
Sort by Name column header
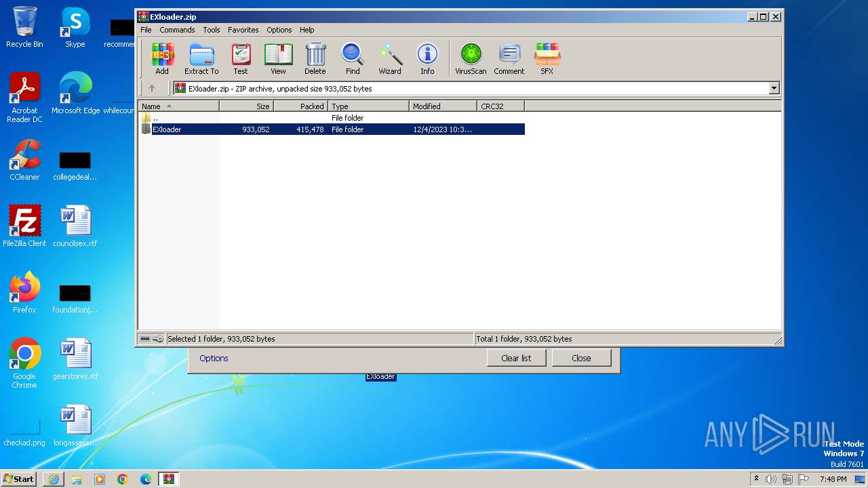178,106
